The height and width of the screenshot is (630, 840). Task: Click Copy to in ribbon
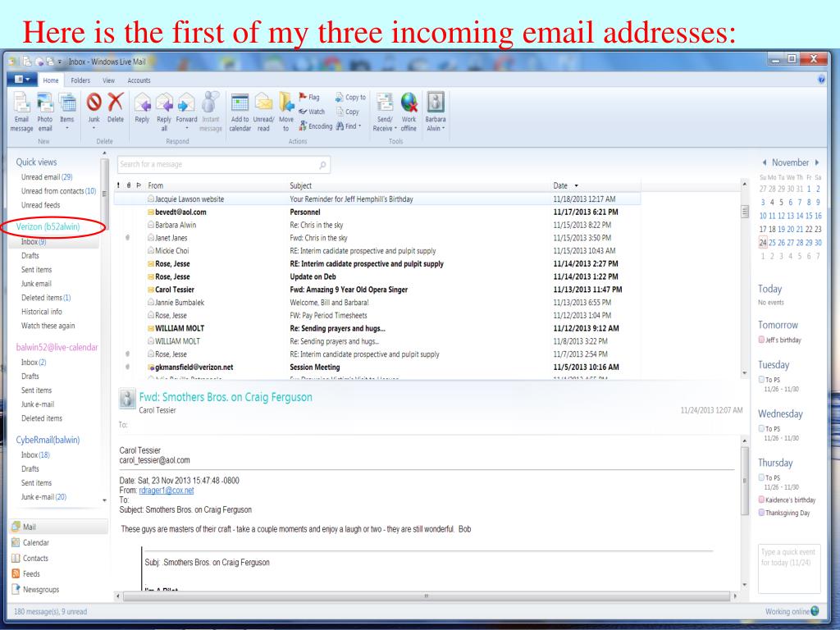coord(351,97)
